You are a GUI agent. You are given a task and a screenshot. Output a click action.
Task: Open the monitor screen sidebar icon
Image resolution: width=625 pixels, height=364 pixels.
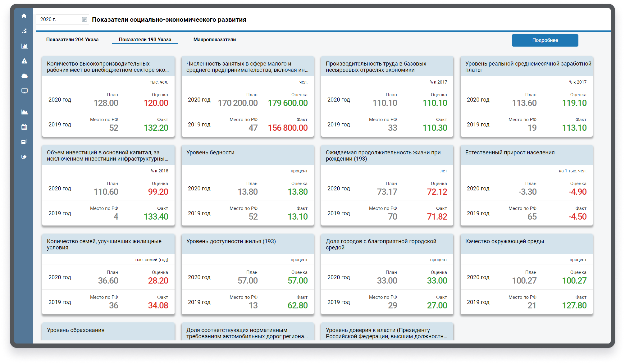point(24,91)
